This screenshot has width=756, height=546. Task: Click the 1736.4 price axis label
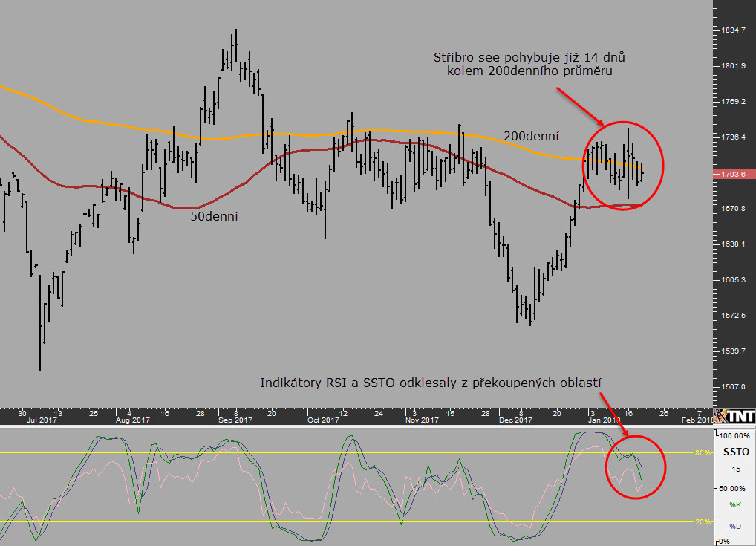[733, 137]
